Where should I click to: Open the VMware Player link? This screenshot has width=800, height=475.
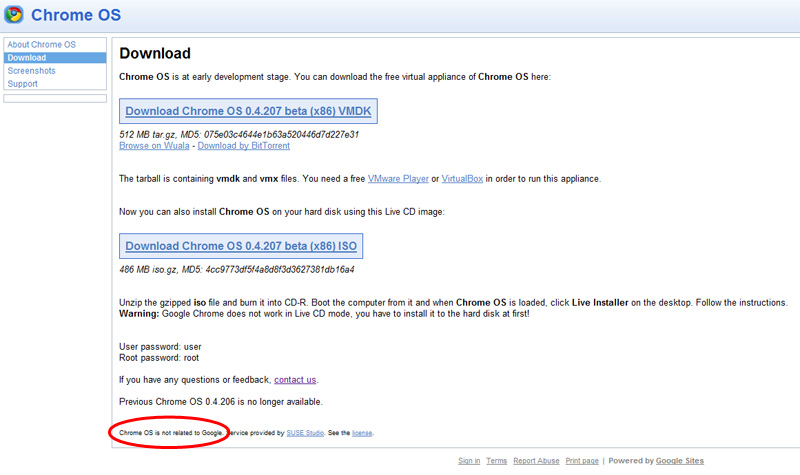tap(398, 179)
